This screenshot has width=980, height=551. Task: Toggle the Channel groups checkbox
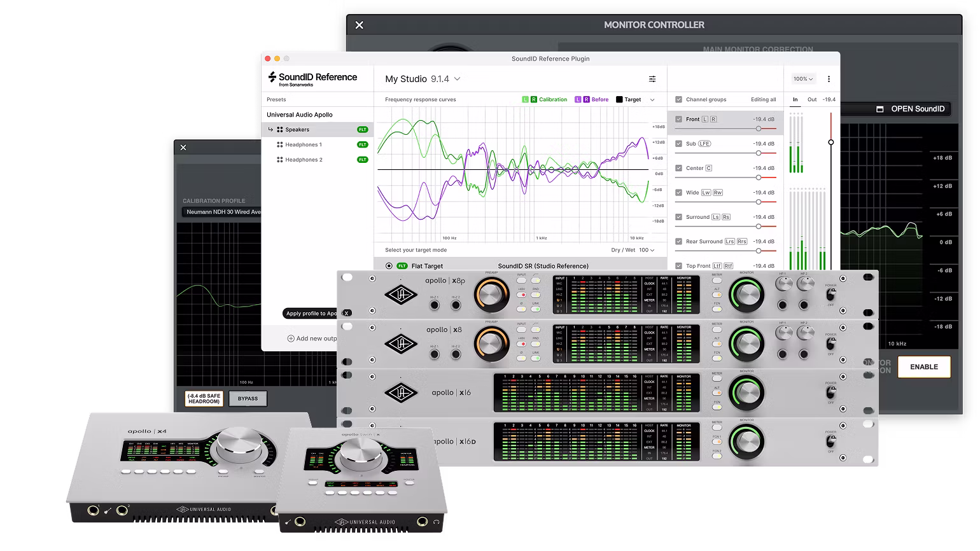(x=678, y=99)
